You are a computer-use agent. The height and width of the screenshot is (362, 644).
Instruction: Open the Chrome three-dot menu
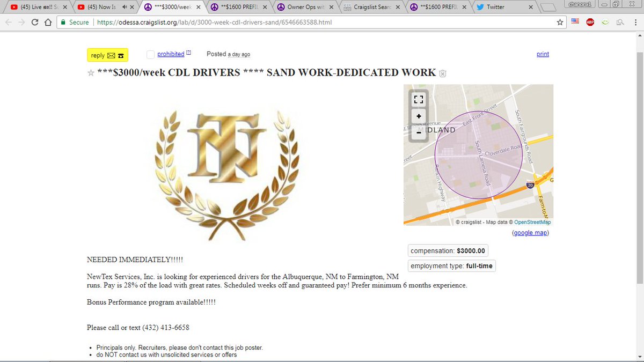tap(635, 23)
